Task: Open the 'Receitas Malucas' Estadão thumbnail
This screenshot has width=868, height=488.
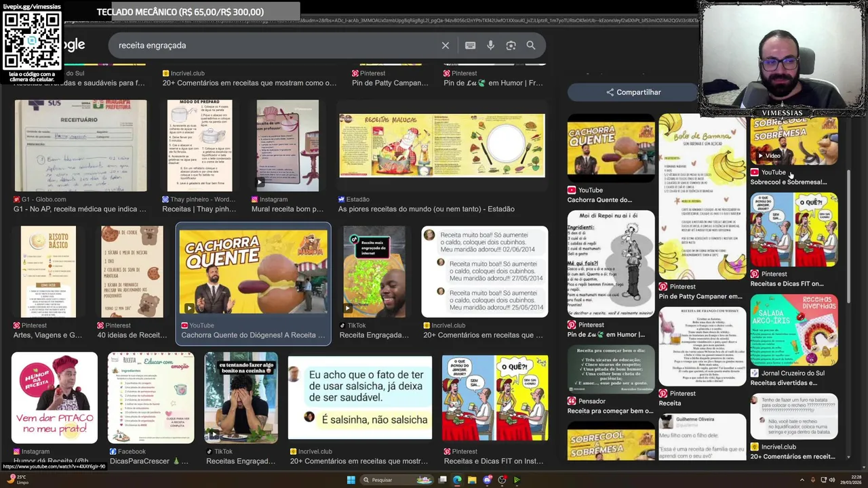Action: 441,146
